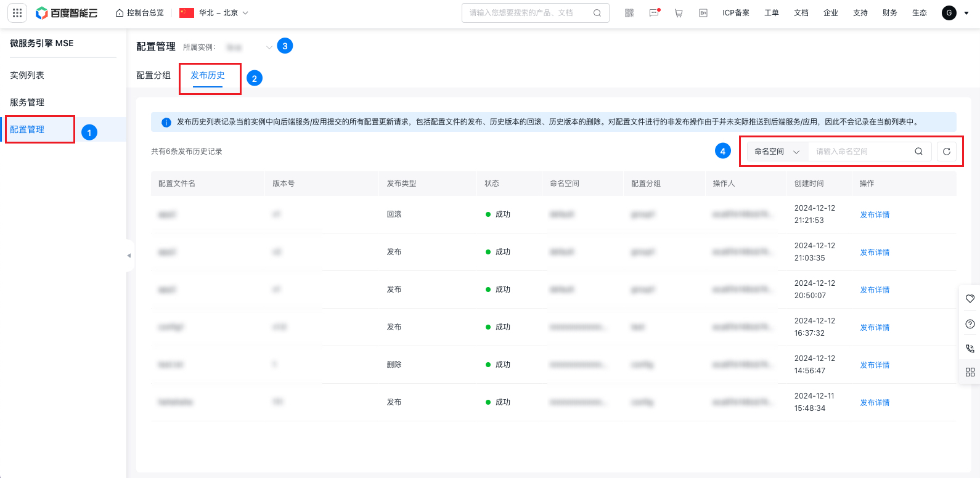Click the 操作人 column header
Image resolution: width=980 pixels, height=478 pixels.
click(724, 184)
